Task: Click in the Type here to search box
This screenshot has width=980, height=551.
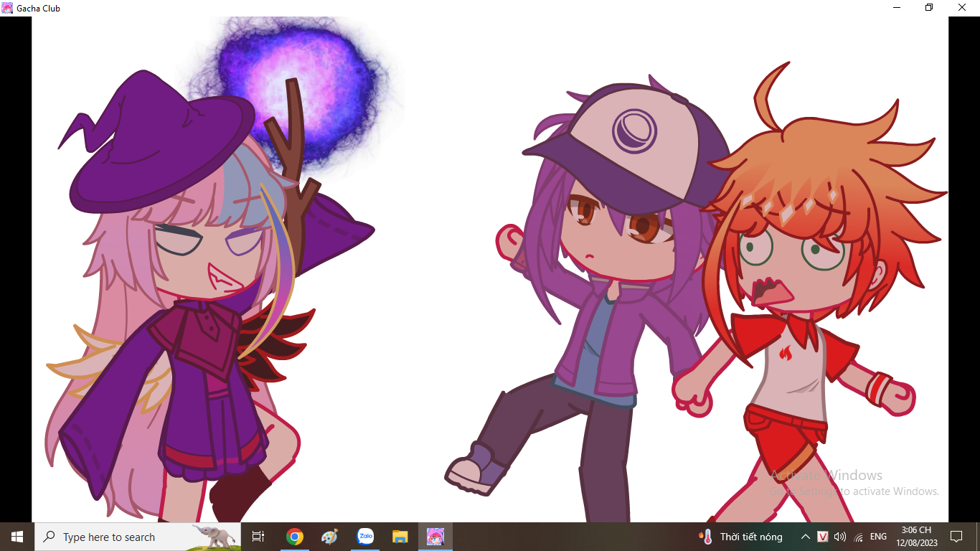Action: [122, 537]
